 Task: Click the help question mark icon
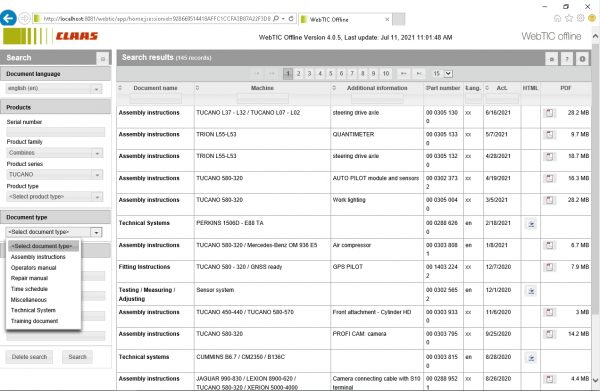(x=567, y=59)
